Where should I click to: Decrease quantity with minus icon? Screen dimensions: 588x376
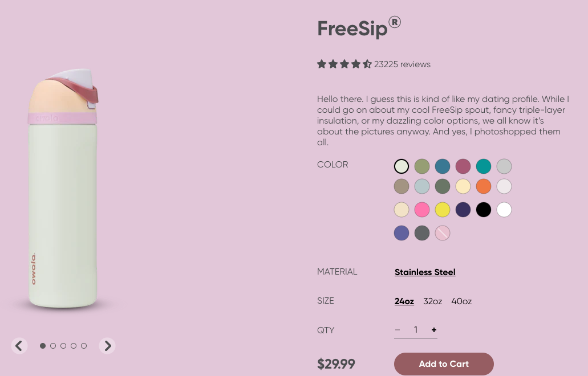(398, 330)
